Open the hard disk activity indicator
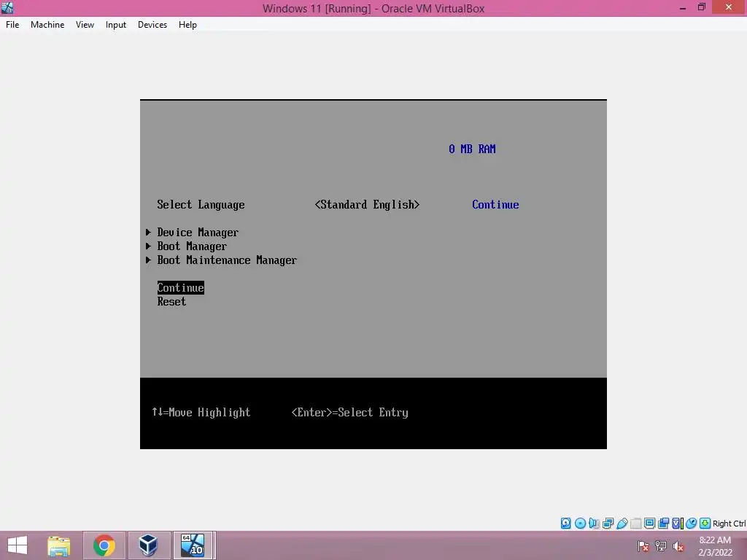 pos(565,524)
